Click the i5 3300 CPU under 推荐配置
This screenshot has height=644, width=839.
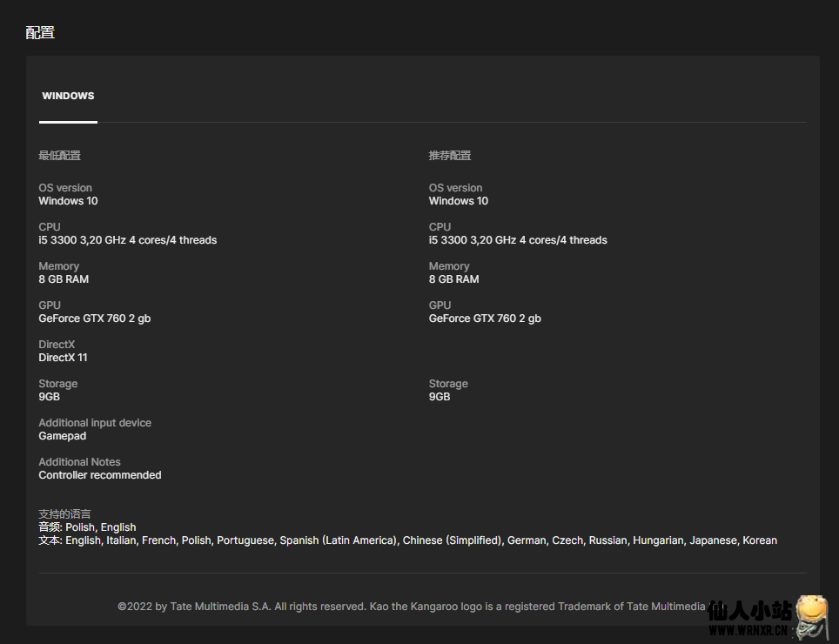coord(517,240)
